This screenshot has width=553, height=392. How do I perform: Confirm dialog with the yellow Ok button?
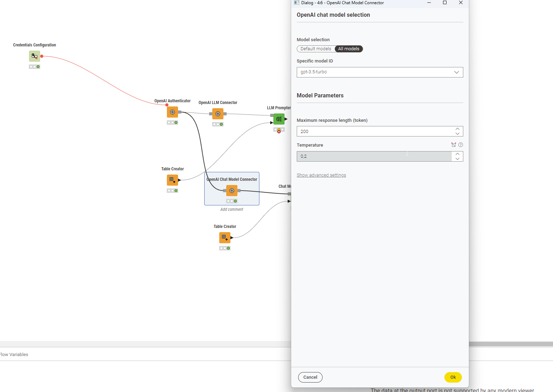click(453, 377)
